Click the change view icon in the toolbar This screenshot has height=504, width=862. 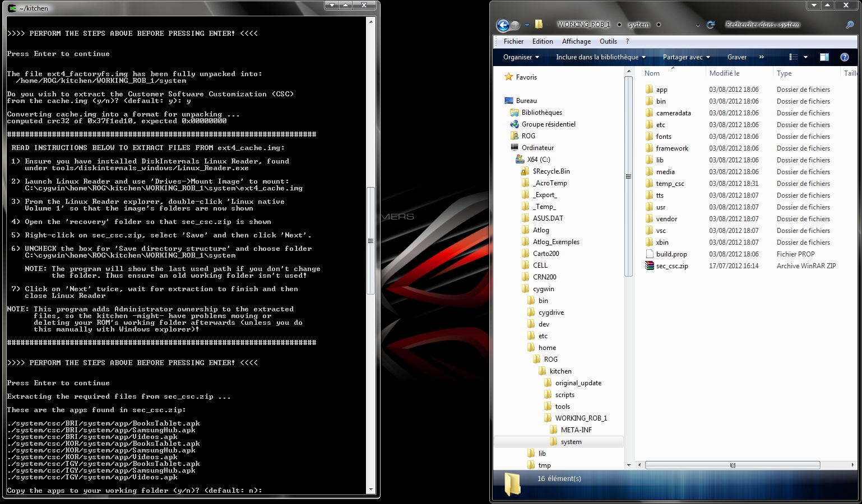(793, 57)
